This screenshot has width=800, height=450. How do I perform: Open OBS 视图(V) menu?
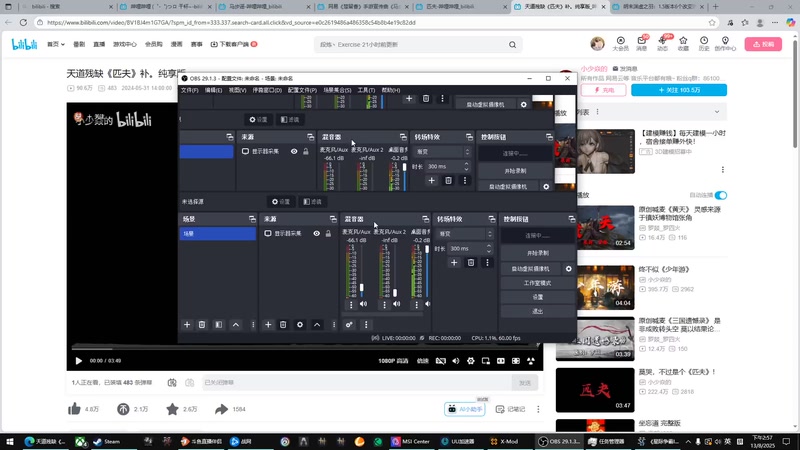click(237, 90)
